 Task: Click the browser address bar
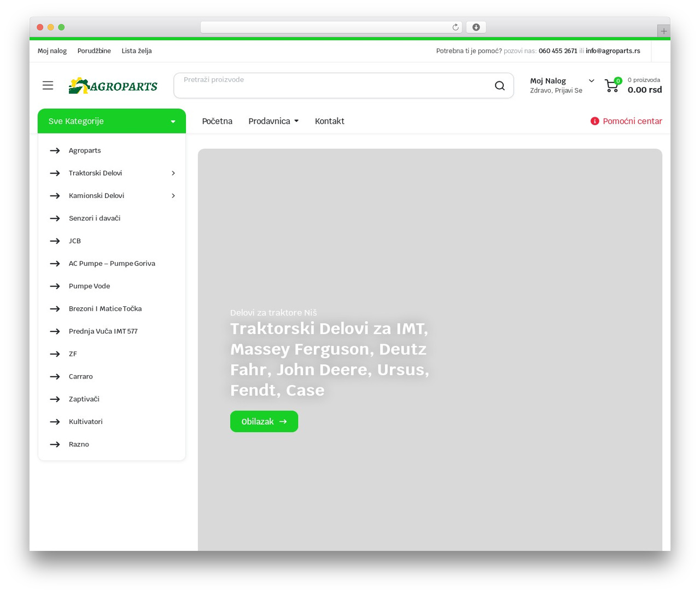click(x=331, y=27)
